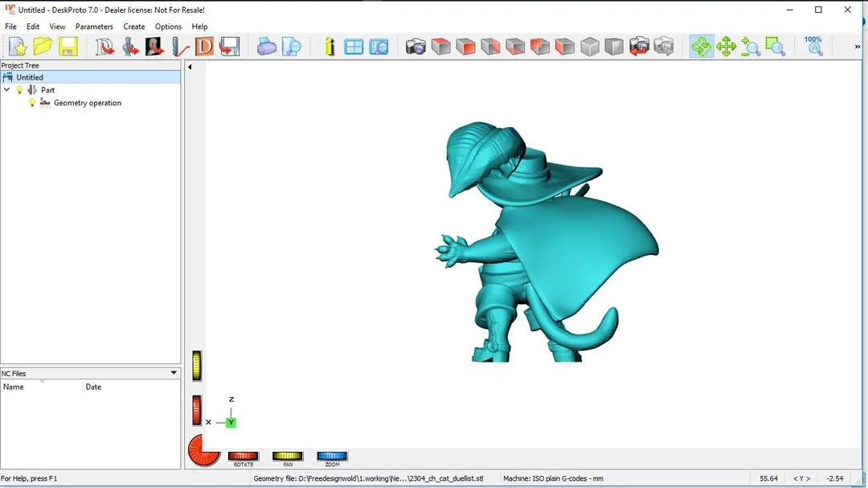Show geometry information with the yellow i icon

tap(330, 47)
